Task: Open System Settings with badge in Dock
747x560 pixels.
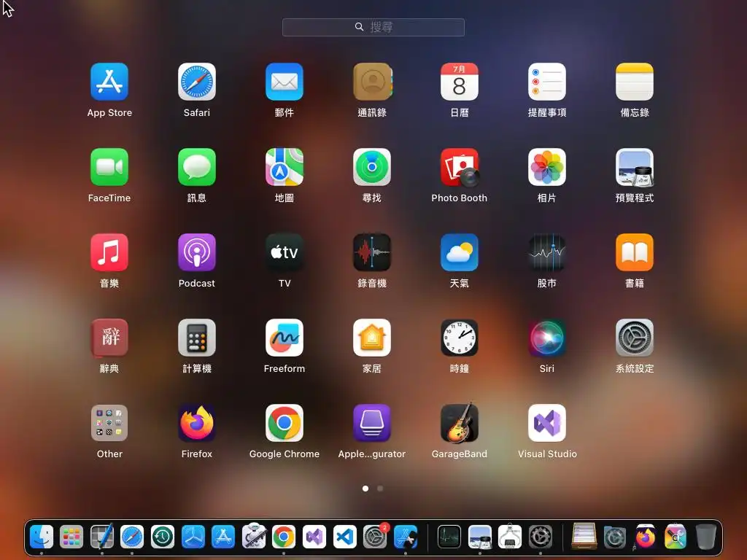Action: pos(375,537)
